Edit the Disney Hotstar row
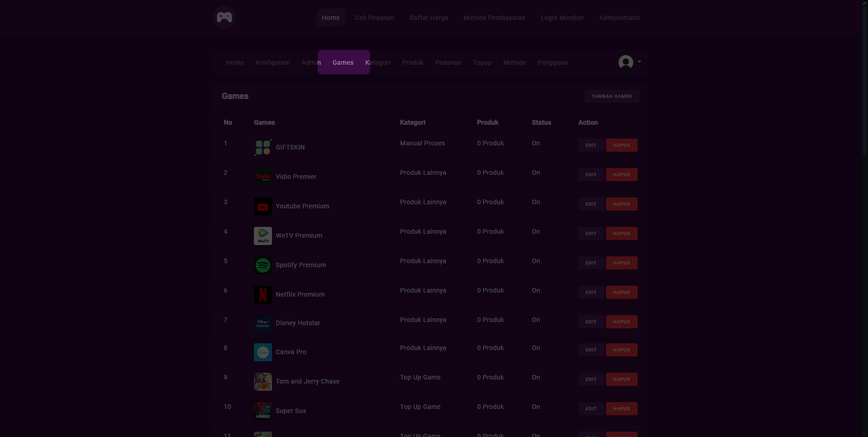868x437 pixels. (591, 322)
